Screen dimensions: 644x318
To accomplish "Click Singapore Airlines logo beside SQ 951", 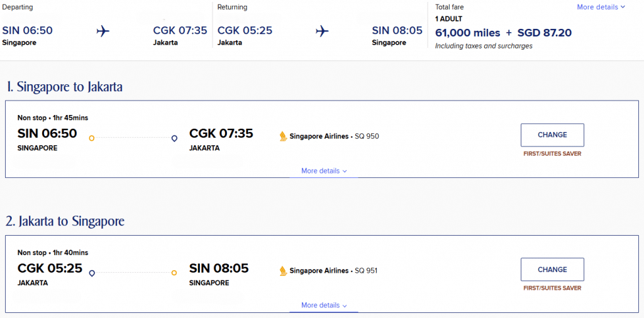I will pos(283,271).
